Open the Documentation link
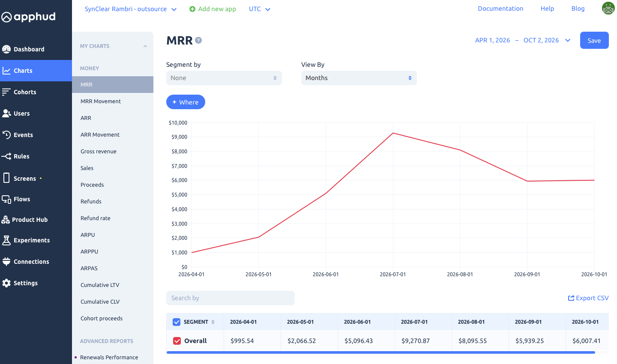This screenshot has height=364, width=617. (x=500, y=9)
